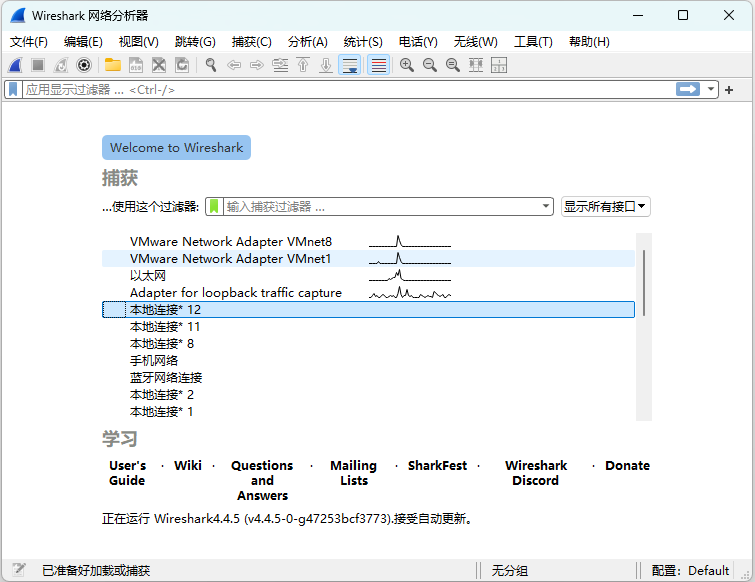Jump to the first packet icon

click(x=303, y=65)
